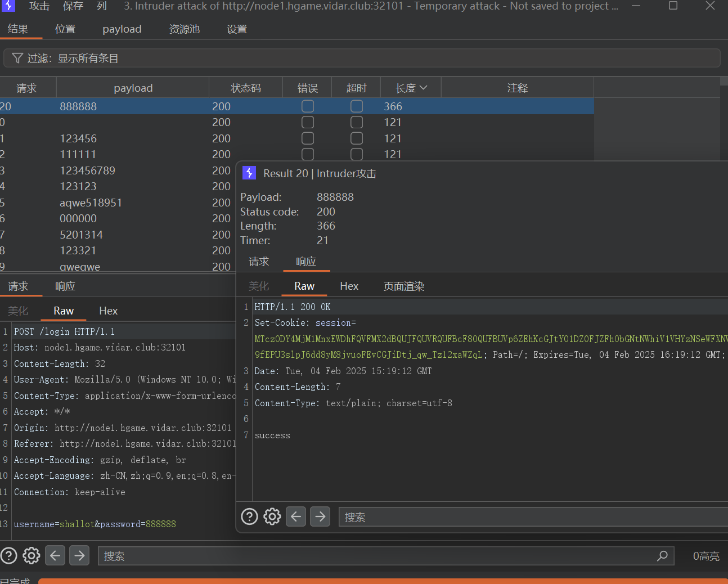This screenshot has height=584, width=728.
Task: Switch to the 位置 tab
Action: click(x=65, y=29)
